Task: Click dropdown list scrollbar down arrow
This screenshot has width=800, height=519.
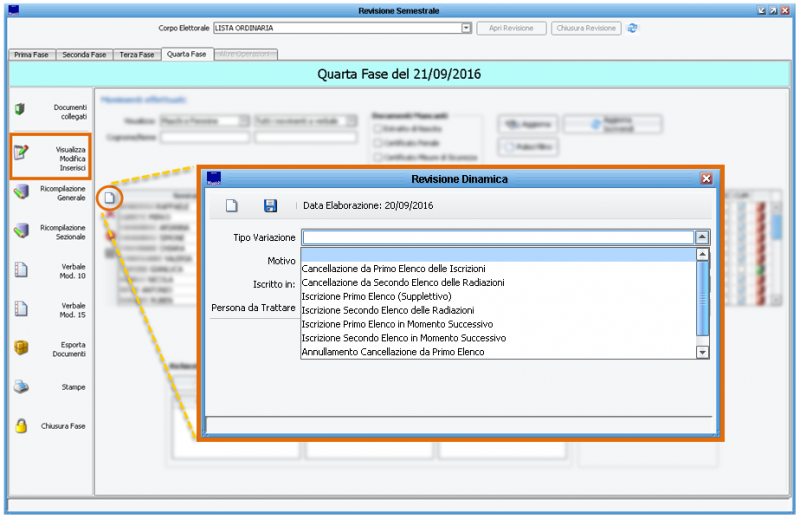Action: coord(703,352)
